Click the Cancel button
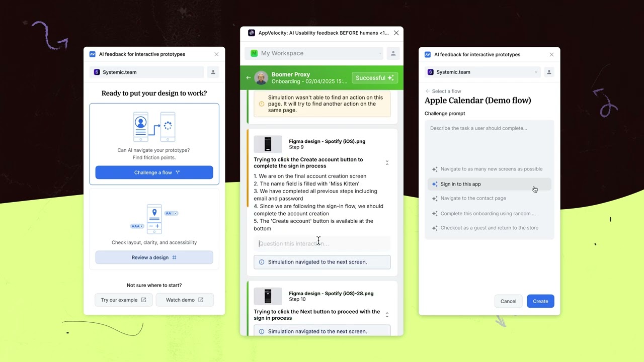 pos(508,301)
